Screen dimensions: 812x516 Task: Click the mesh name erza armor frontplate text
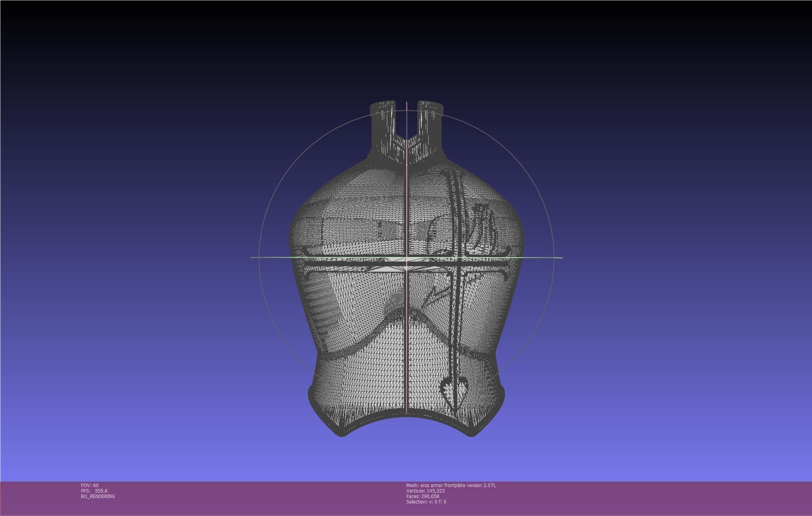tap(451, 486)
